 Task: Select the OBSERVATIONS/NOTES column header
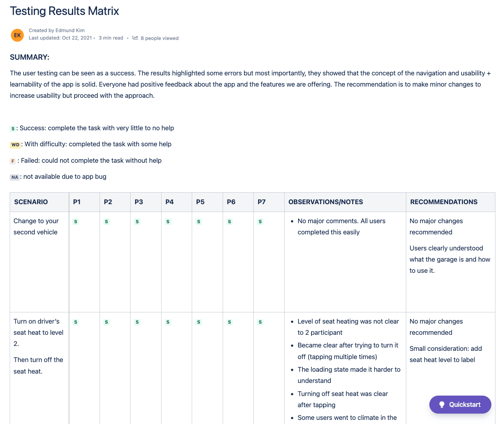325,202
